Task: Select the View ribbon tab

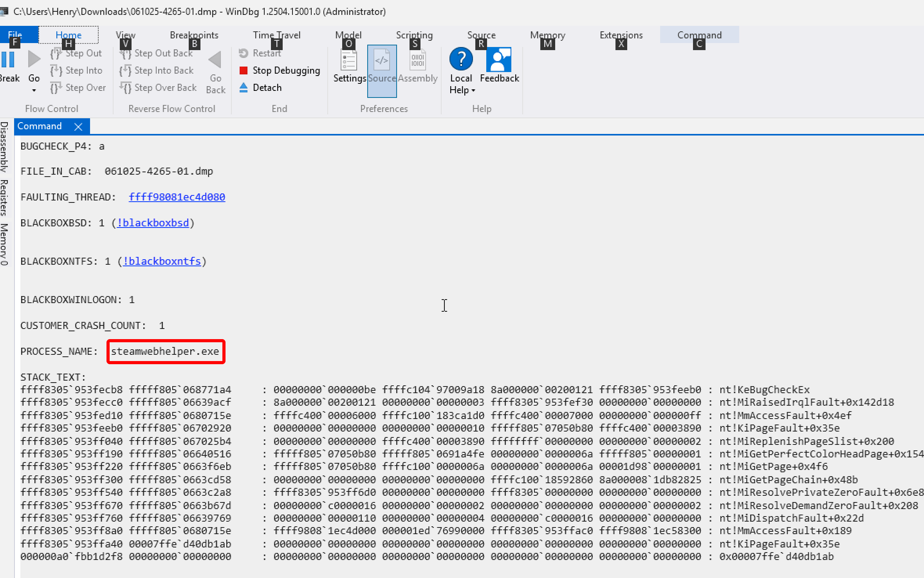Action: [x=126, y=35]
